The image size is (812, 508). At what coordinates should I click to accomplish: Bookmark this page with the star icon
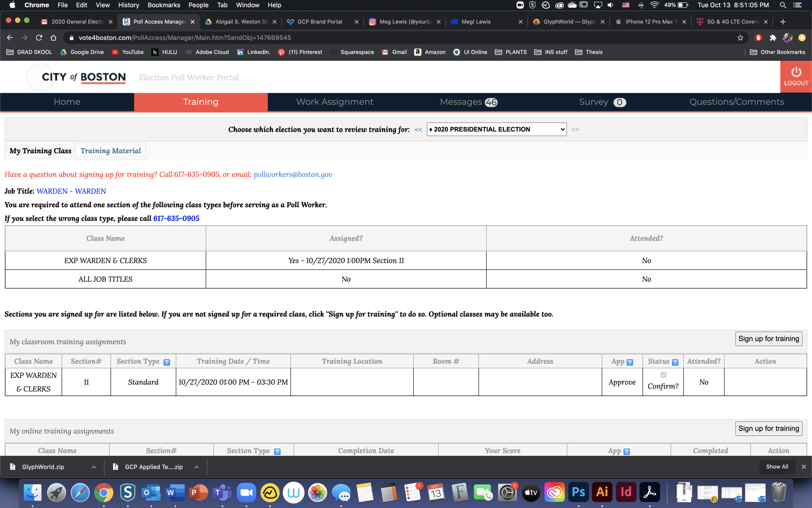[x=740, y=38]
